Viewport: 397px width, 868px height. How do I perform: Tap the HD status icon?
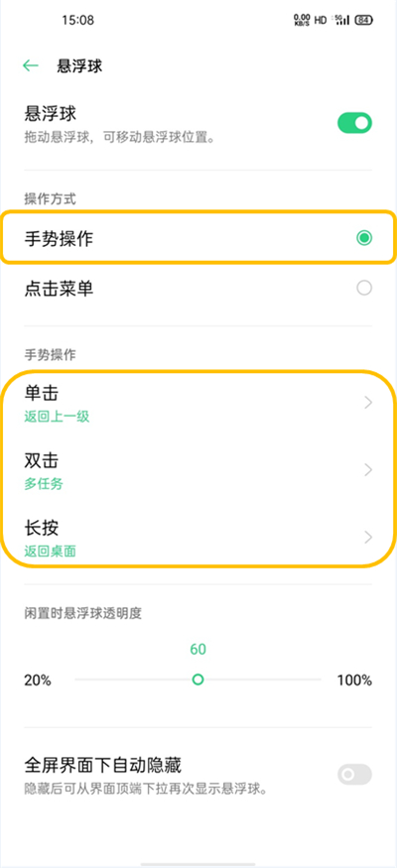click(321, 20)
